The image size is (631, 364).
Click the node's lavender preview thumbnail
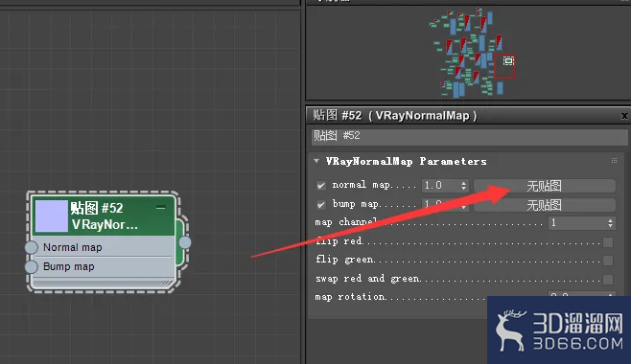pos(52,216)
